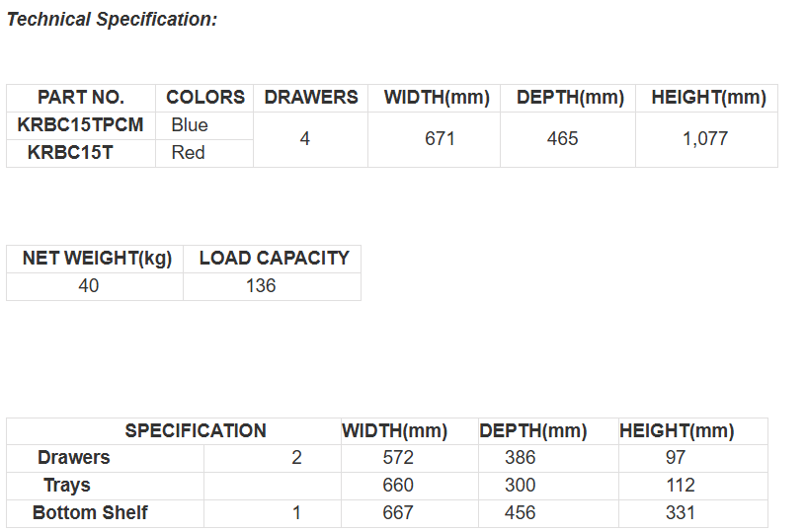The image size is (806, 532).
Task: Click the SPECIFICATION table header
Action: click(196, 431)
